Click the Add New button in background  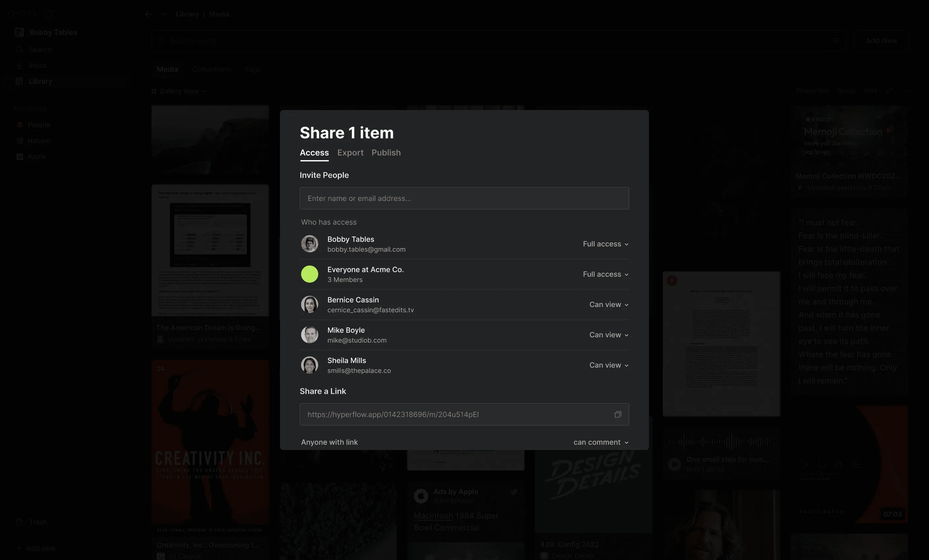[x=881, y=41]
